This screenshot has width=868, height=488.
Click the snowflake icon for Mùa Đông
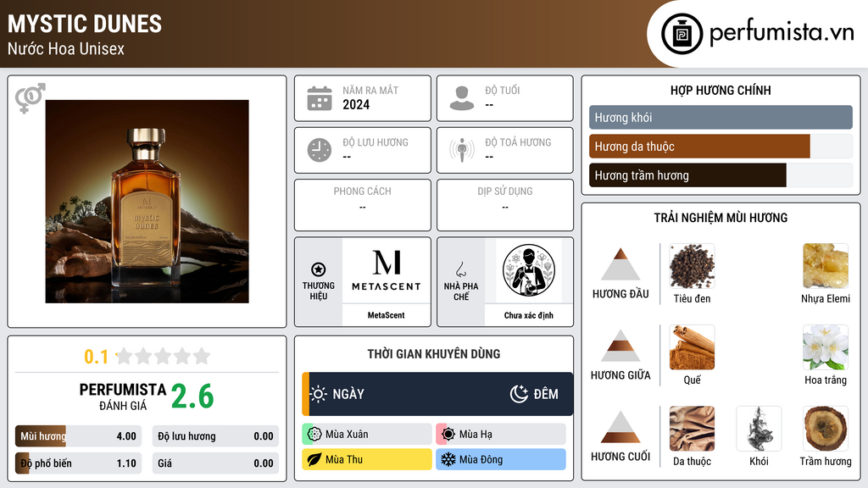tap(448, 459)
